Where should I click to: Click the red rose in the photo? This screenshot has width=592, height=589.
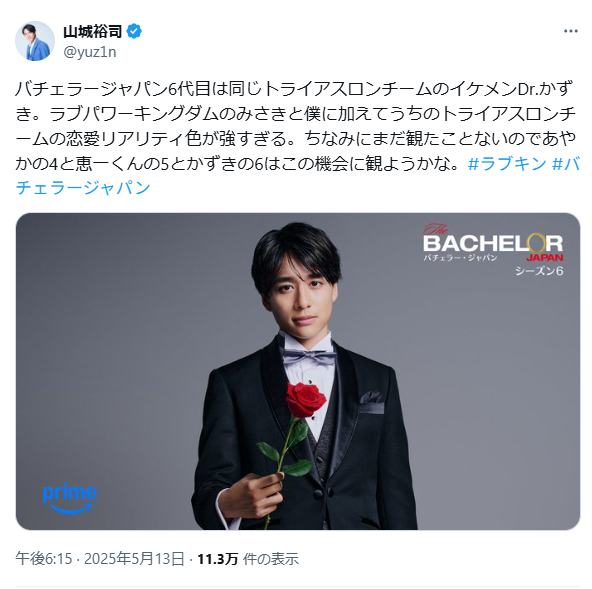(305, 399)
